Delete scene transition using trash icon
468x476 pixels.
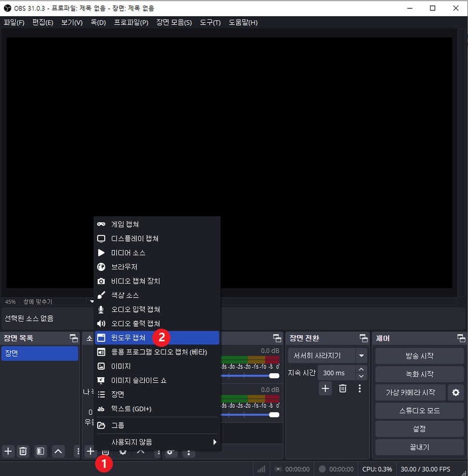click(x=343, y=388)
